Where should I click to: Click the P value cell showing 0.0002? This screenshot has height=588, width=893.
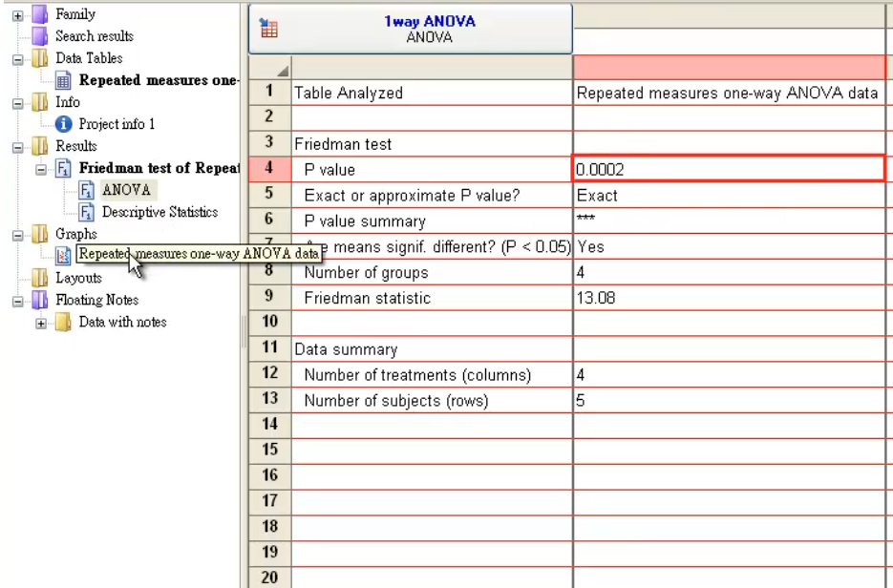[729, 169]
